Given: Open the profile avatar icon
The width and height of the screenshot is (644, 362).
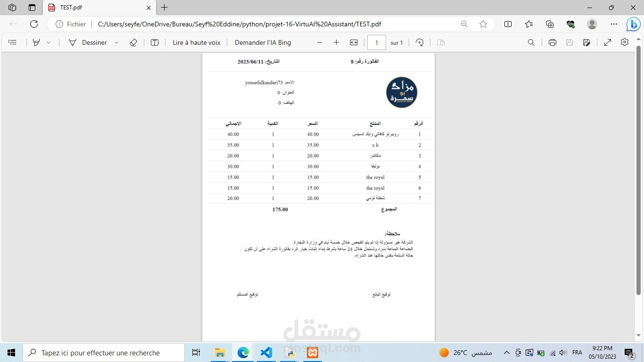Looking at the screenshot, I should (x=592, y=24).
